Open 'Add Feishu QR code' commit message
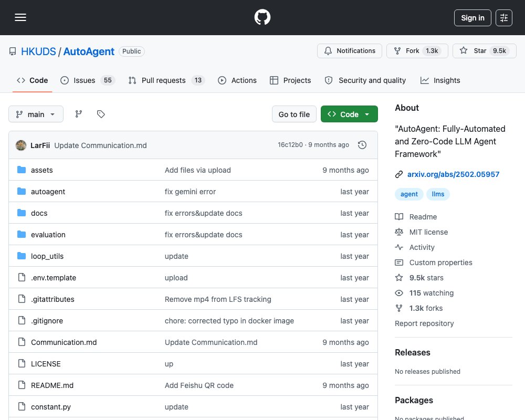The width and height of the screenshot is (525, 420). [x=199, y=385]
